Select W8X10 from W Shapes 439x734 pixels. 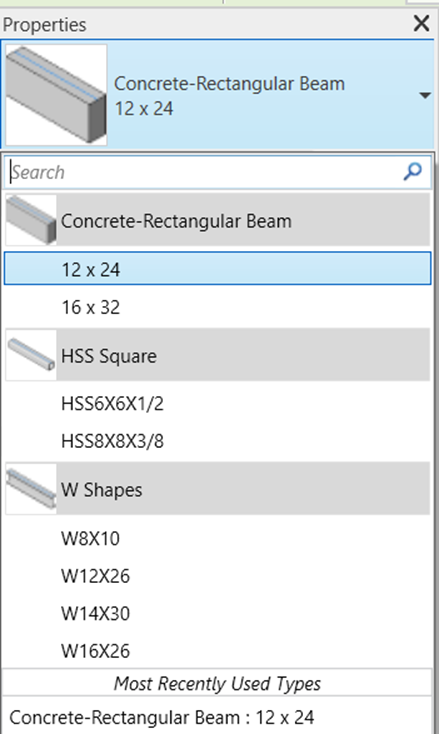coord(218,538)
